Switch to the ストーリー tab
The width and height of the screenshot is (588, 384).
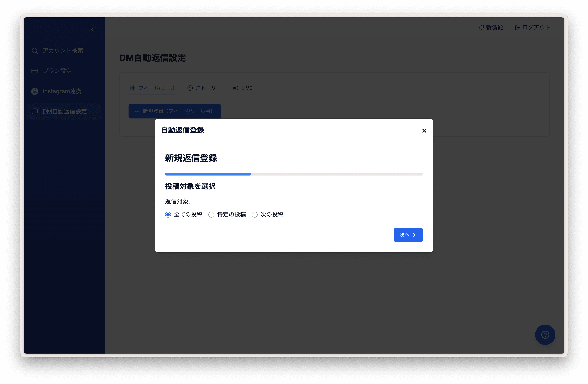tap(204, 88)
